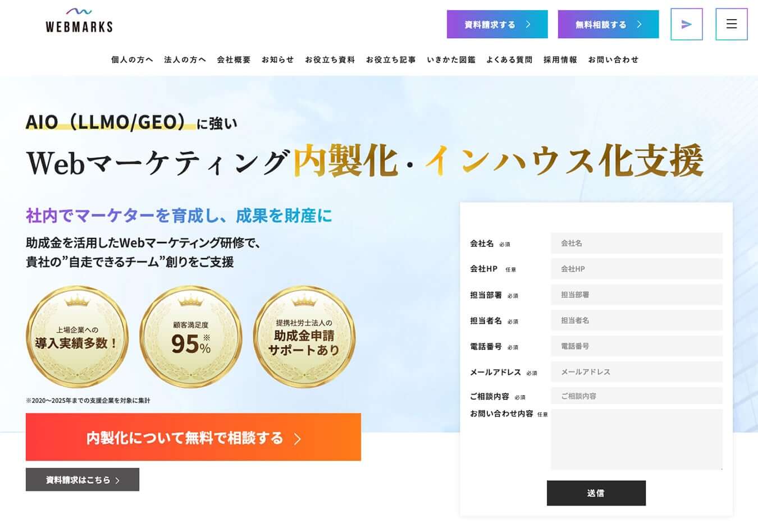Open 個人の方へ menu item
This screenshot has height=532, width=758.
[132, 59]
